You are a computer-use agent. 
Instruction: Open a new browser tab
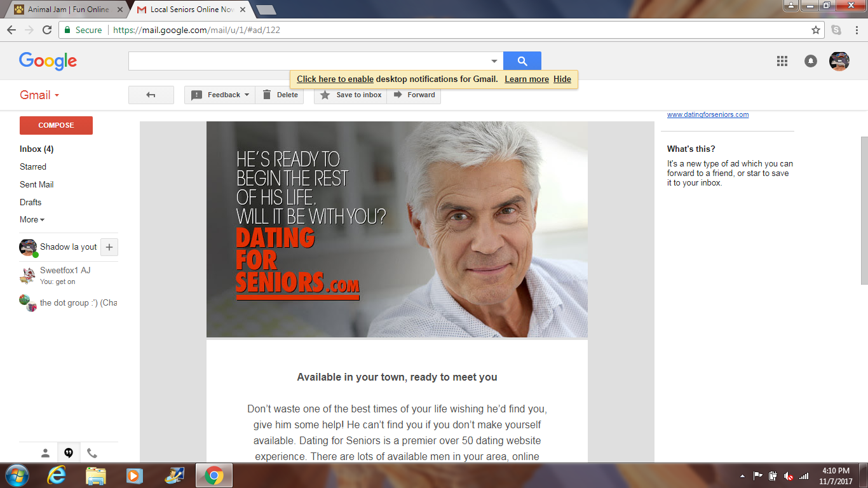[266, 10]
